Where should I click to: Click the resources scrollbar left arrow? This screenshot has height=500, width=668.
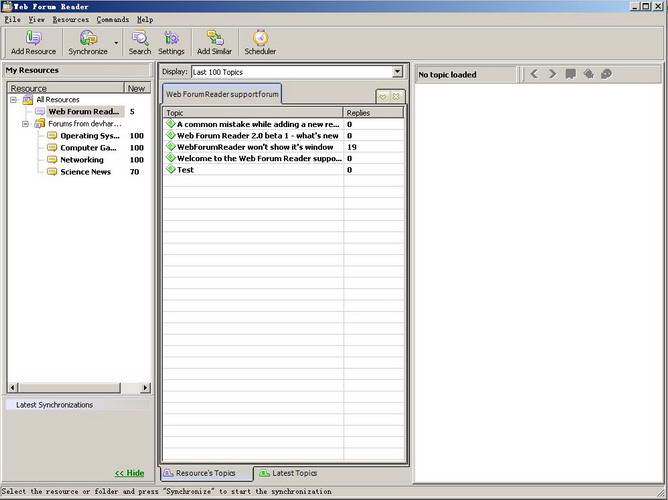tap(12, 388)
